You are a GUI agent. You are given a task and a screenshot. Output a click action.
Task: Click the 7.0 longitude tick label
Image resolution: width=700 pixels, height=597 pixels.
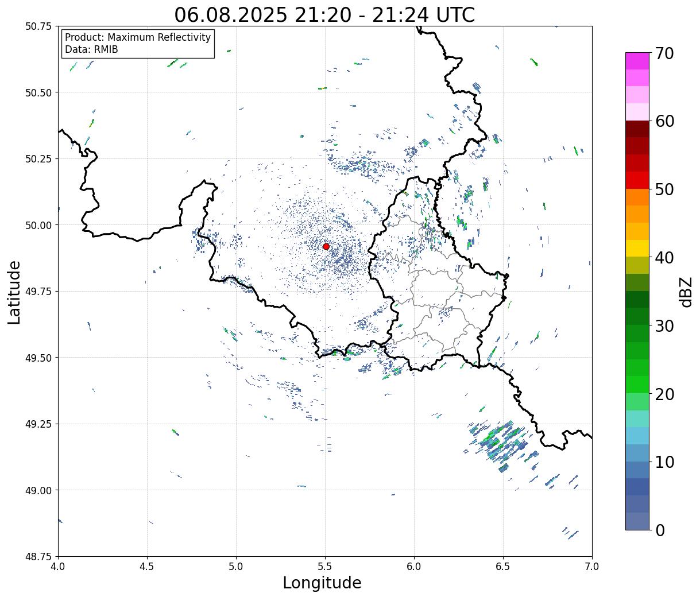[592, 567]
